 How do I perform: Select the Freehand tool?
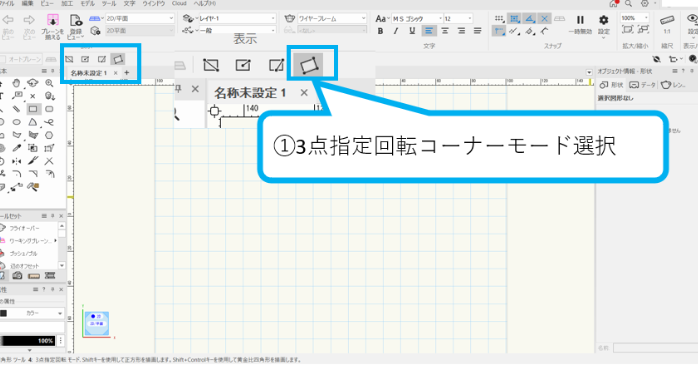(49, 122)
